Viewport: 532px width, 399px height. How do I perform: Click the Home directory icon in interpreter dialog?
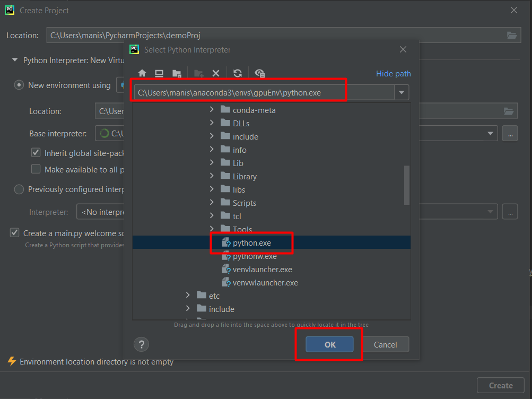[x=142, y=73]
